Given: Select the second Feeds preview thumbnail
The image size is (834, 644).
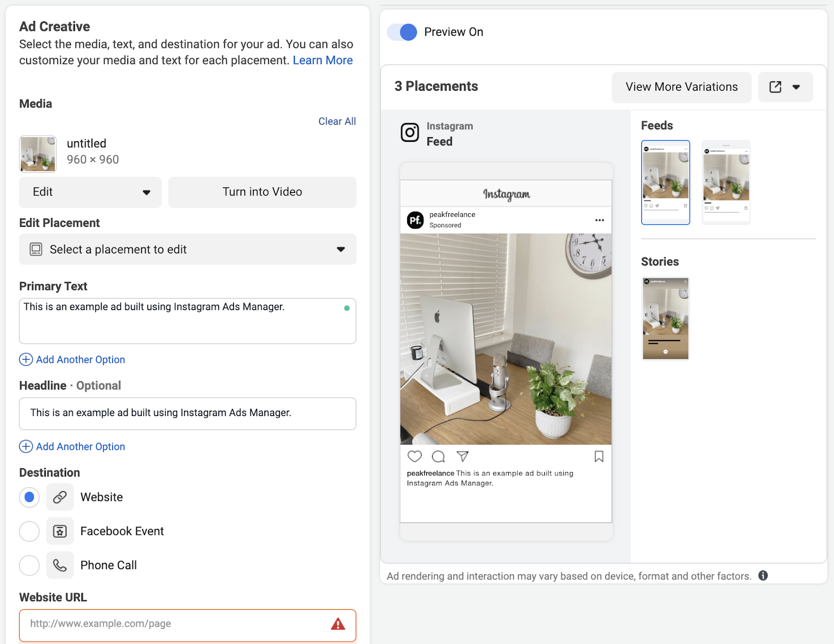Looking at the screenshot, I should [725, 182].
